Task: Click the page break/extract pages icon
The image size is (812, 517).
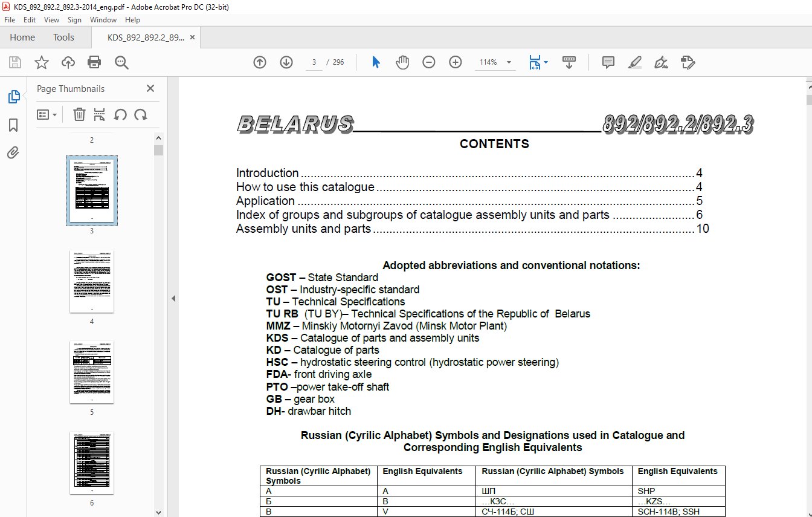Action: [100, 114]
